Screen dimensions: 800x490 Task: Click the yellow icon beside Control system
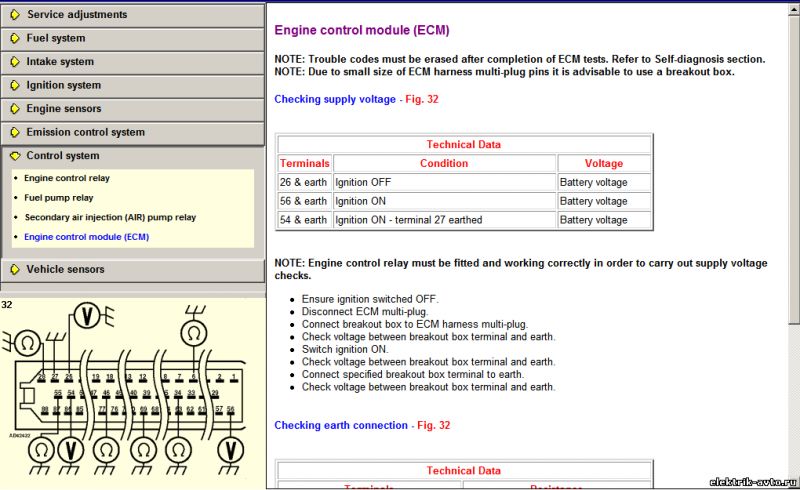tap(15, 156)
